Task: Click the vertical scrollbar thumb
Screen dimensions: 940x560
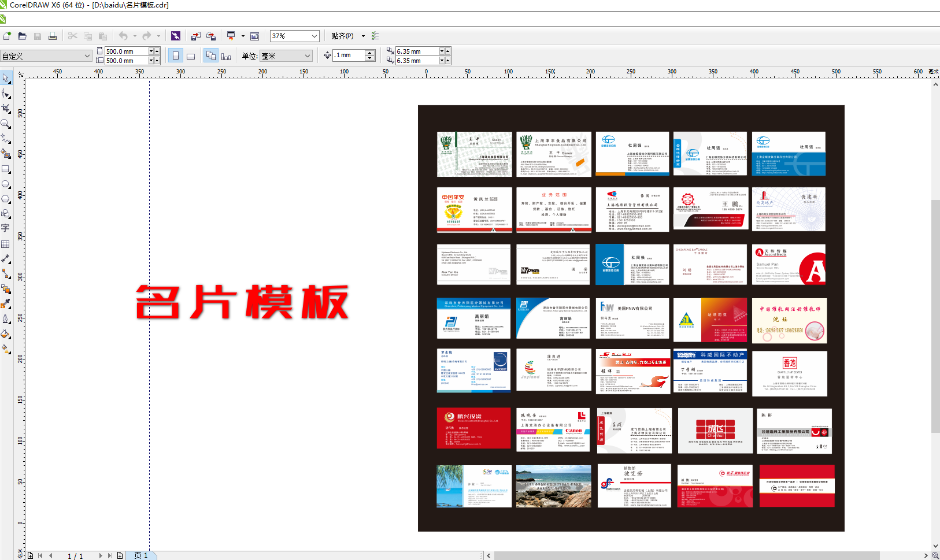Action: [935, 316]
